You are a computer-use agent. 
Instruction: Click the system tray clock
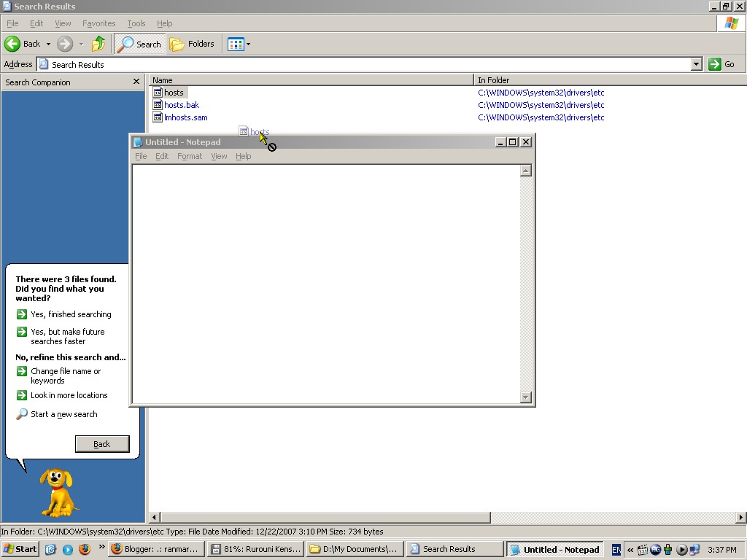[721, 550]
